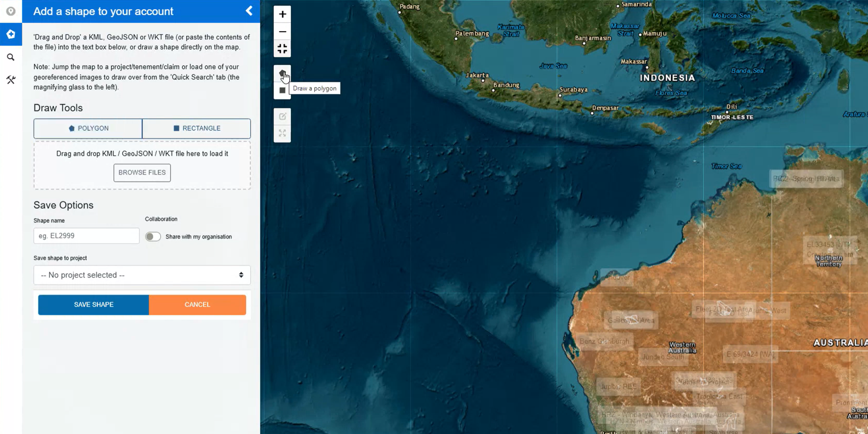Image resolution: width=868 pixels, height=434 pixels.
Task: Click the Western Australia label
Action: 682,347
